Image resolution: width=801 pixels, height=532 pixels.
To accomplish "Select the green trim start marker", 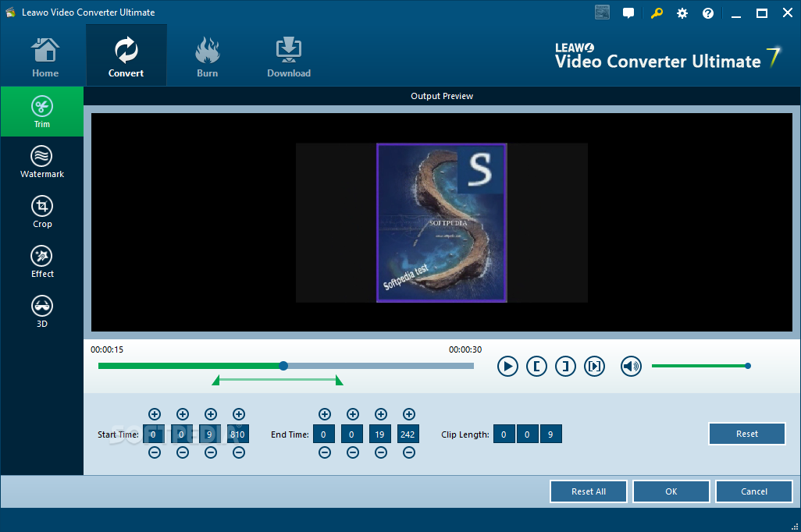I will tap(215, 380).
